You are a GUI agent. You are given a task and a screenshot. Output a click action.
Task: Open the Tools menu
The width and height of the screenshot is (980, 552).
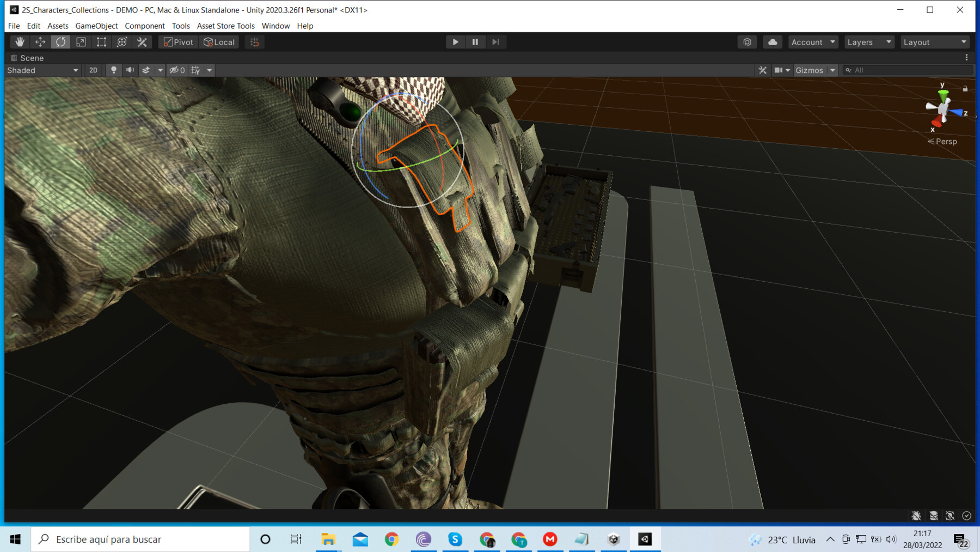181,26
